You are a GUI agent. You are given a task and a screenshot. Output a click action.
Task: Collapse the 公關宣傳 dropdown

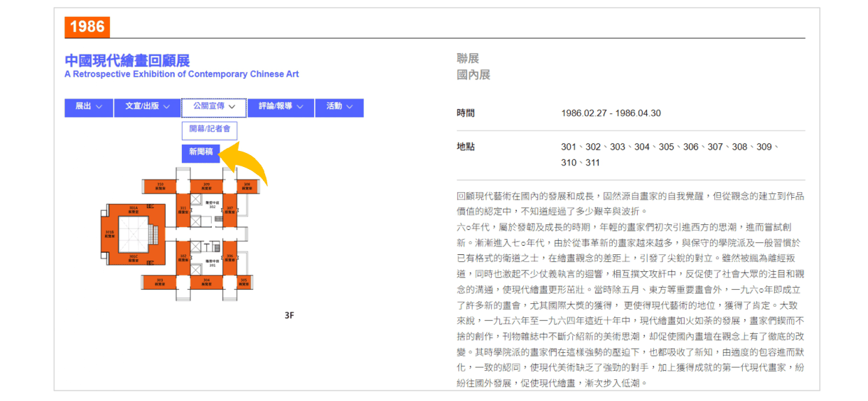pyautogui.click(x=213, y=107)
